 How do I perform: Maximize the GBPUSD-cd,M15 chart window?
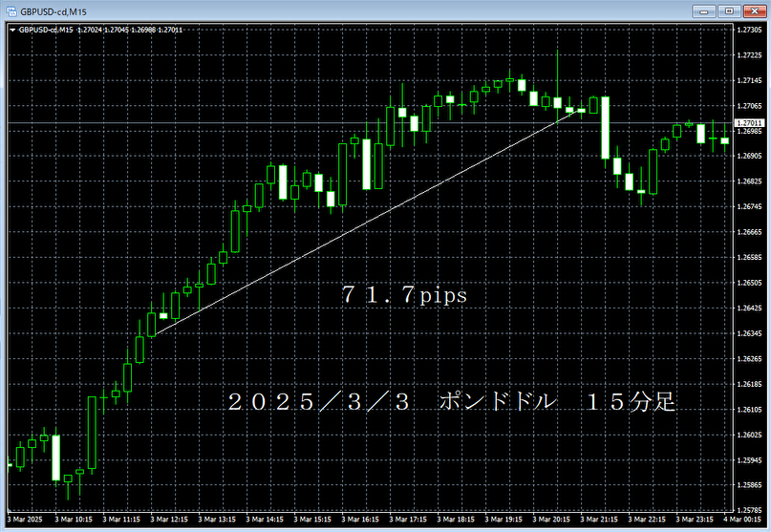(730, 11)
